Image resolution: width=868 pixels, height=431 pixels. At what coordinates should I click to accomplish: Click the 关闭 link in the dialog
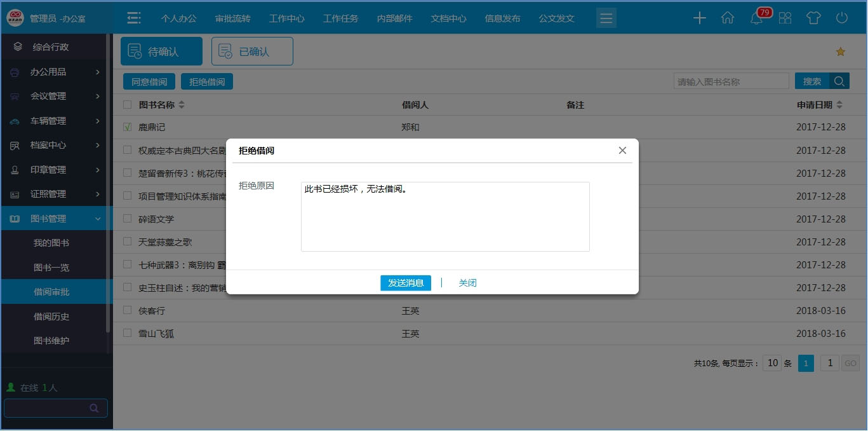[x=467, y=282]
